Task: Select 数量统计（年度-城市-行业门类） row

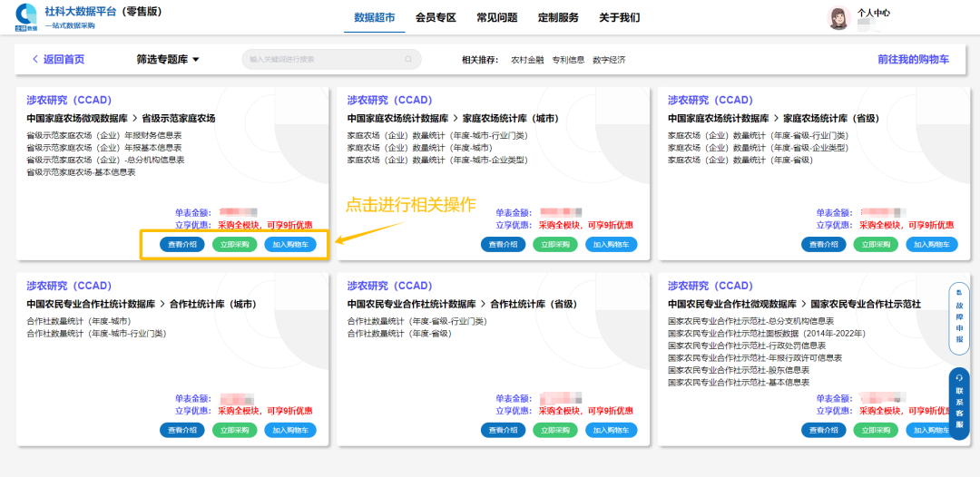Action: pyautogui.click(x=437, y=135)
